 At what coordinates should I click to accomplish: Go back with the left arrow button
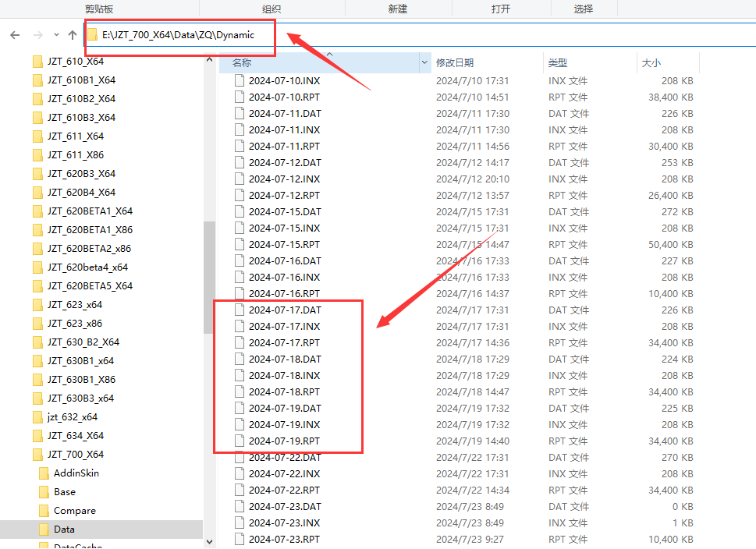[15, 35]
